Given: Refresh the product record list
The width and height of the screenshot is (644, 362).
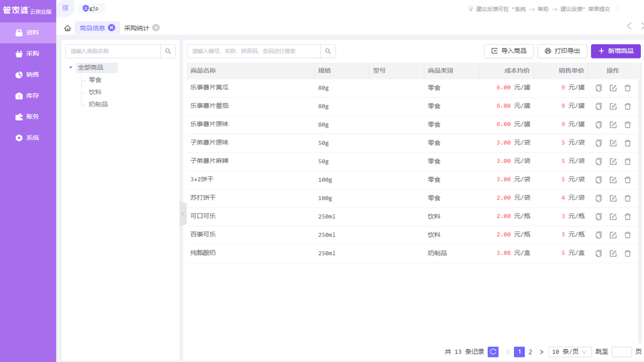Looking at the screenshot, I should [x=493, y=351].
